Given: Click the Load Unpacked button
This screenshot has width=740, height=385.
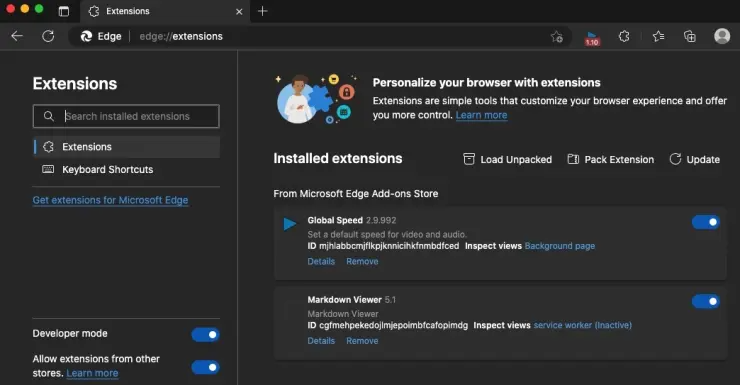Looking at the screenshot, I should [x=507, y=159].
